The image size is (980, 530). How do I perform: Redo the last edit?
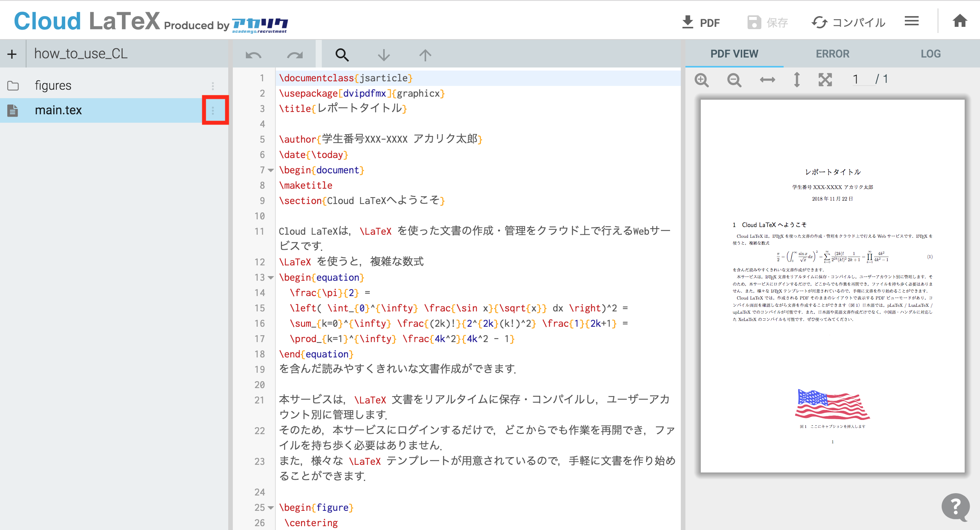click(295, 55)
